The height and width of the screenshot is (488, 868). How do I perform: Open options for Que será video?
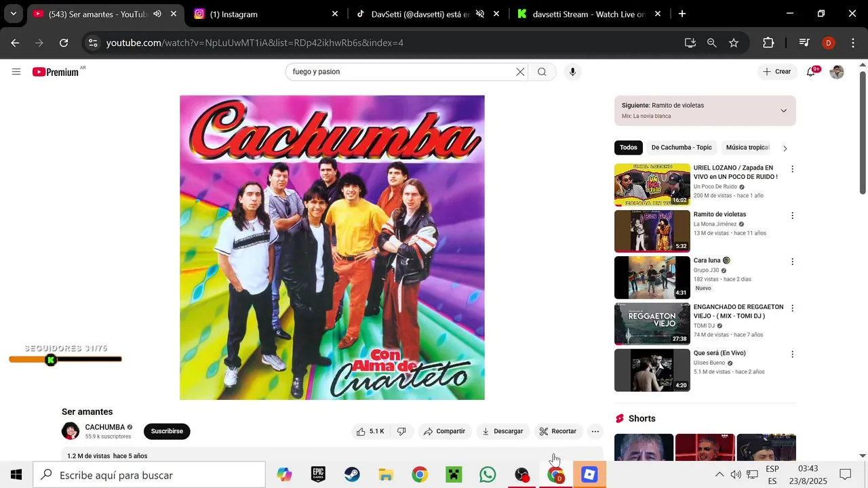point(792,354)
